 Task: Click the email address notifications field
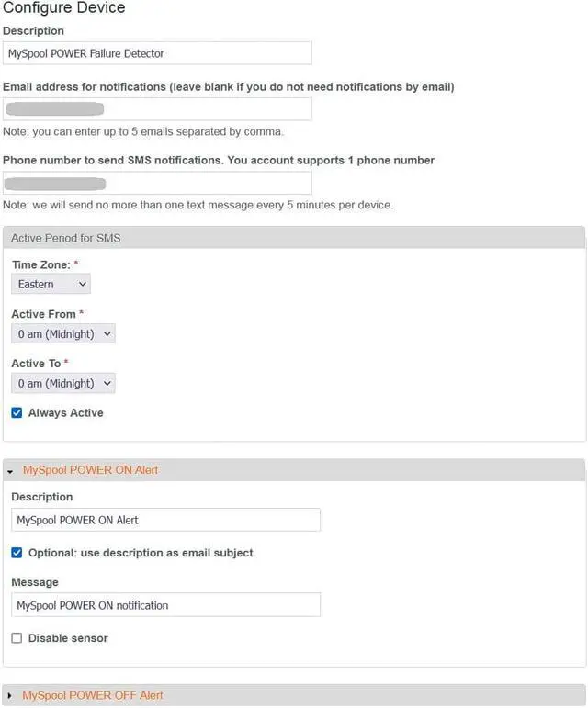(x=157, y=109)
